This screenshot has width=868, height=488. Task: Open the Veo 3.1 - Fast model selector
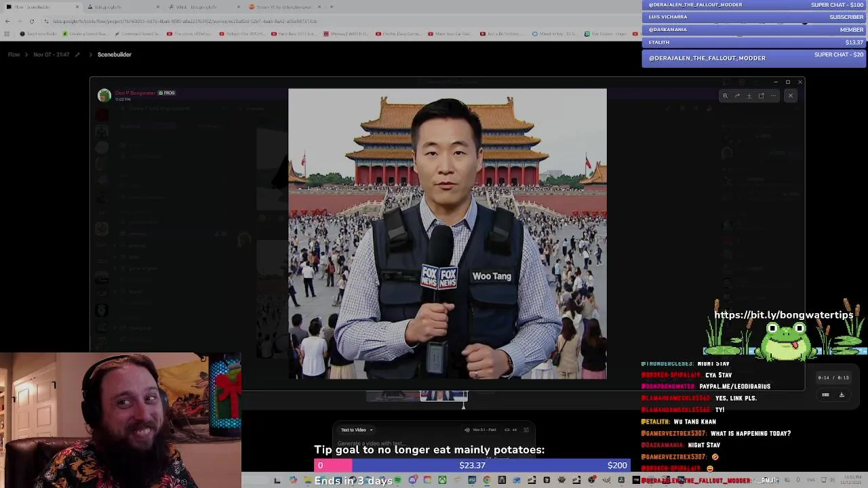point(480,430)
